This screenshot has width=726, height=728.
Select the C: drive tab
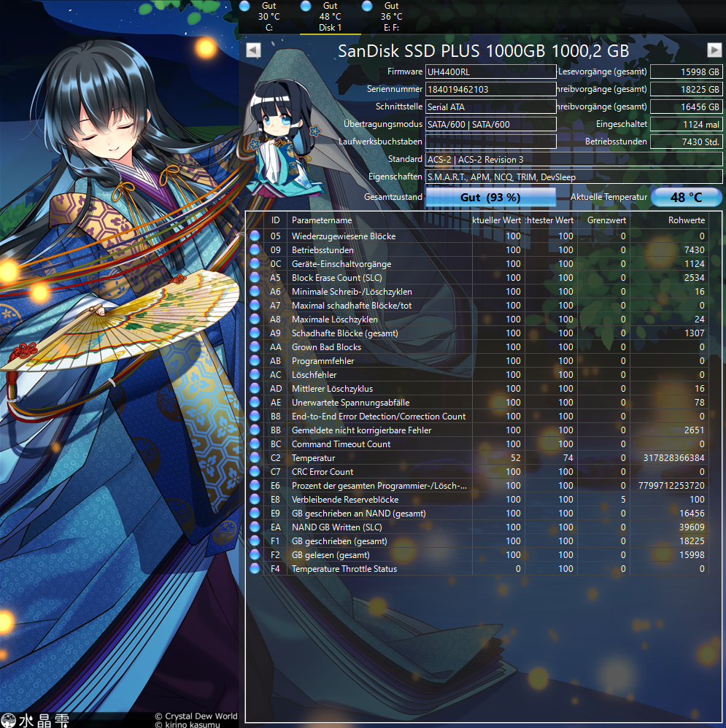pos(269,17)
